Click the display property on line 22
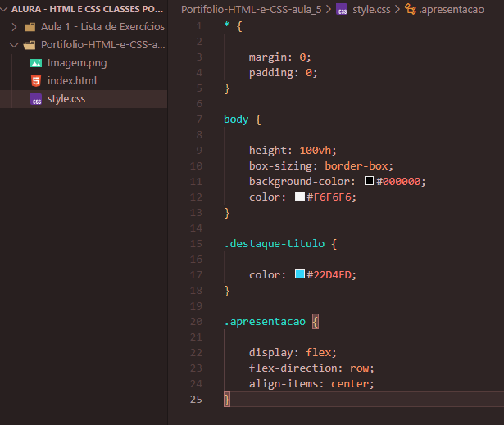 271,353
